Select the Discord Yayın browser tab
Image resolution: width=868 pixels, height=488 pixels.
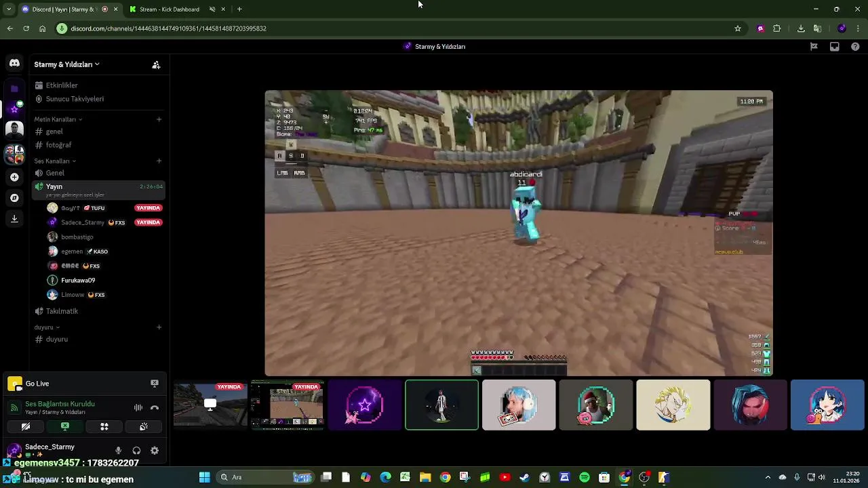(68, 9)
